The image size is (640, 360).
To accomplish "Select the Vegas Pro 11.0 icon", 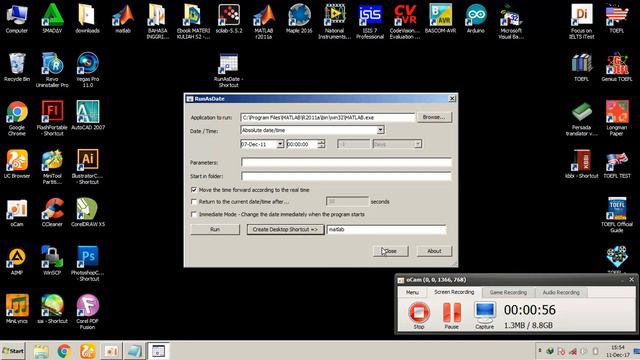I will (87, 70).
